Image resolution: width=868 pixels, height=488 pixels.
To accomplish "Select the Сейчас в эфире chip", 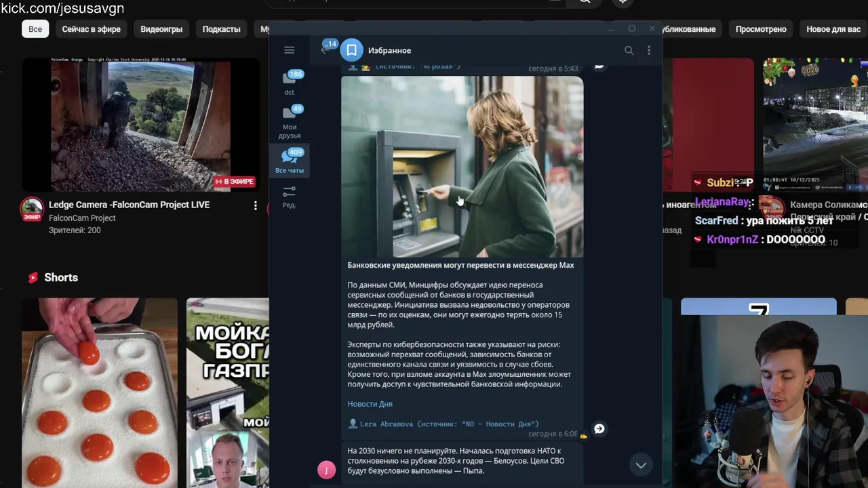I will [x=92, y=29].
